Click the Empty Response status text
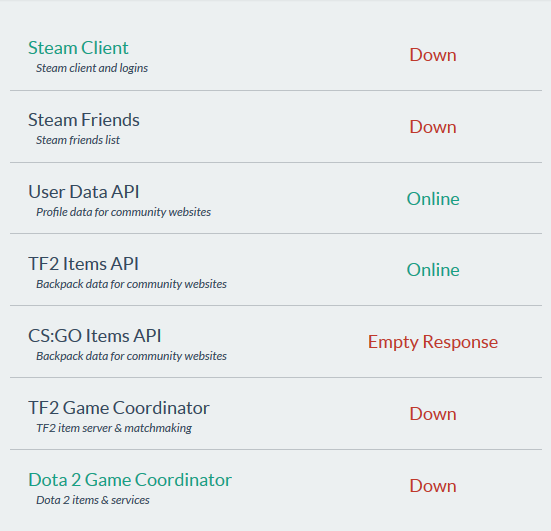Screen dimensions: 551x531 pyautogui.click(x=433, y=342)
